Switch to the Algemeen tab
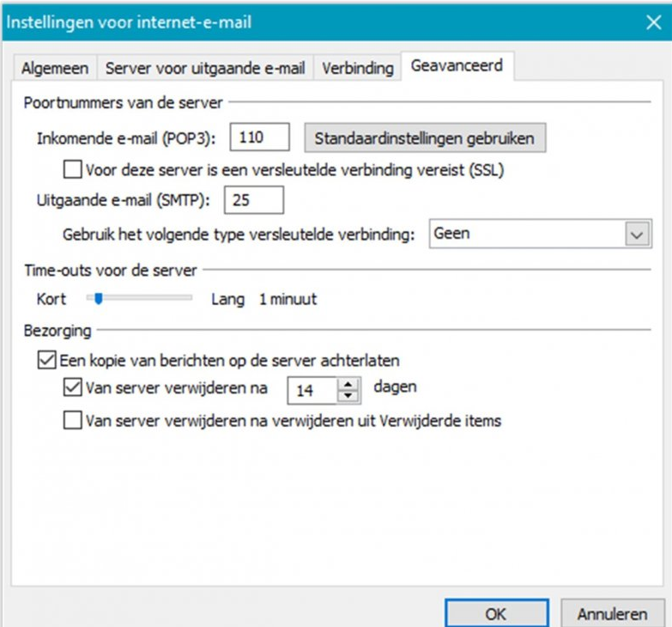The height and width of the screenshot is (627, 672). click(55, 68)
